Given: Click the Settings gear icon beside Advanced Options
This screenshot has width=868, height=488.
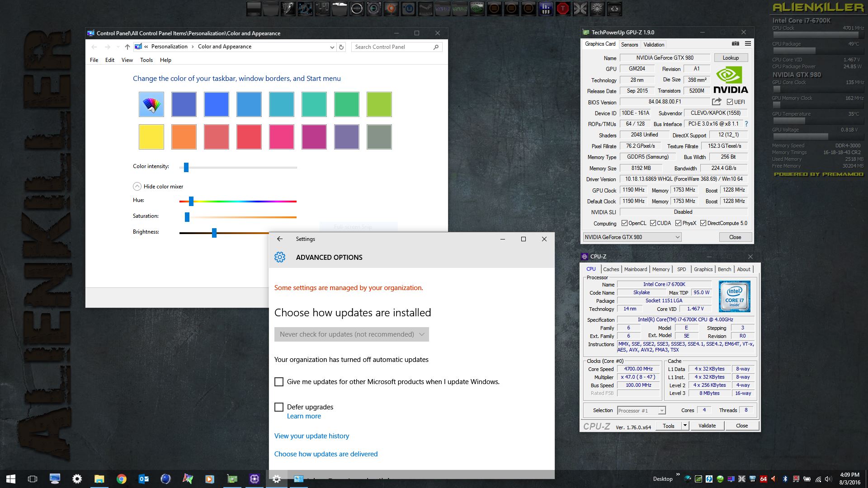Looking at the screenshot, I should pyautogui.click(x=280, y=257).
